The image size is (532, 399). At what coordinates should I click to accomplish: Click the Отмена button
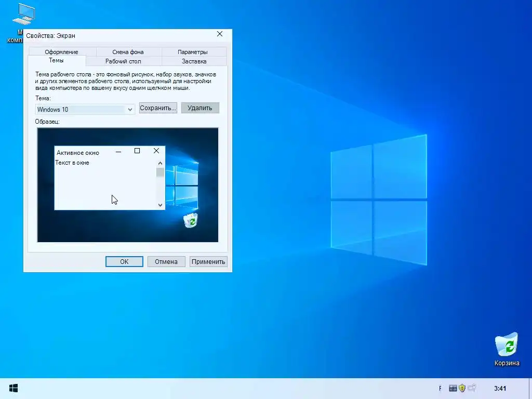166,262
